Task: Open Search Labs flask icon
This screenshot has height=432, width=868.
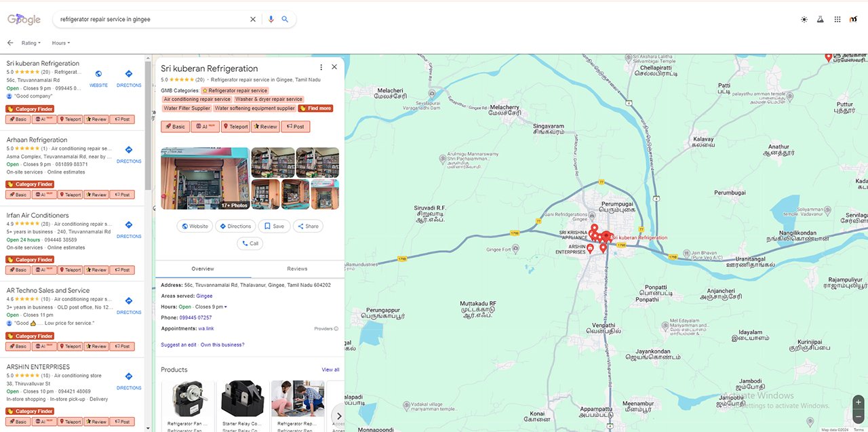Action: (820, 20)
